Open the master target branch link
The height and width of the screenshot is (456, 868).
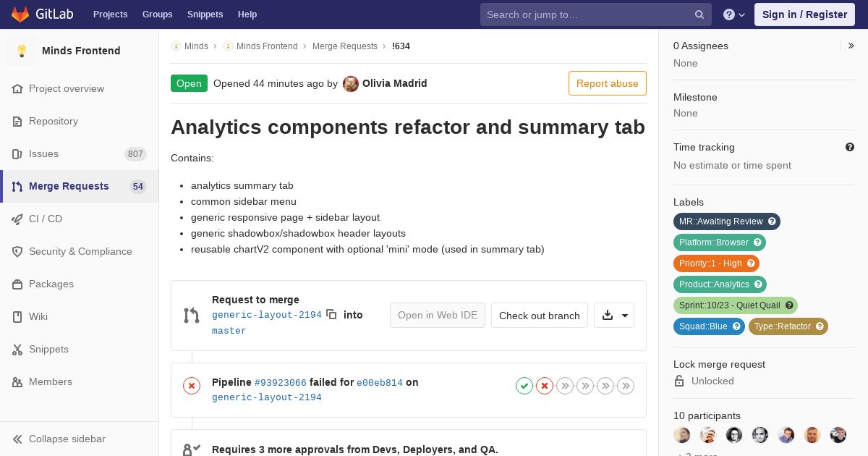pos(229,331)
